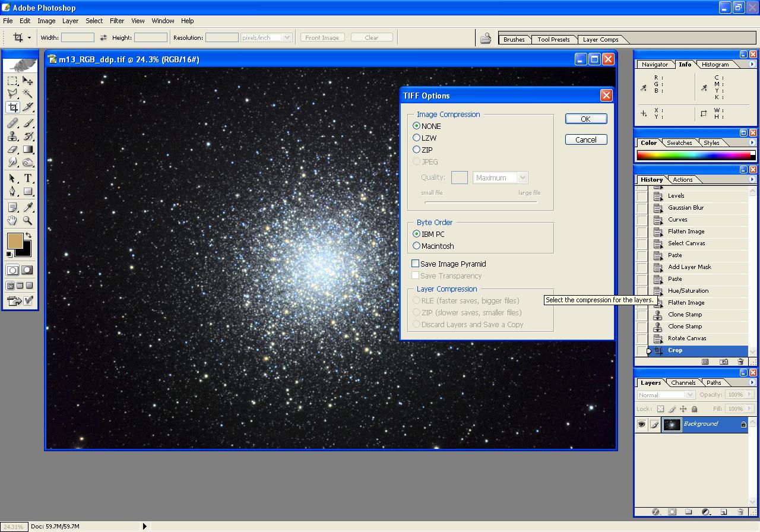Choose the Eyedropper tool
Image resolution: width=760 pixels, height=532 pixels.
[x=28, y=207]
